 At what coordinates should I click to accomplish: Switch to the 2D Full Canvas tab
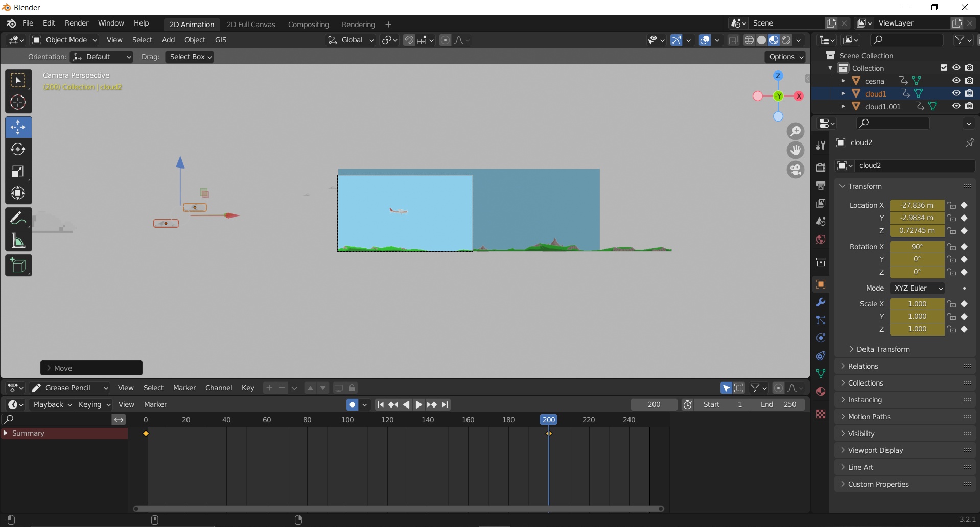coord(251,25)
